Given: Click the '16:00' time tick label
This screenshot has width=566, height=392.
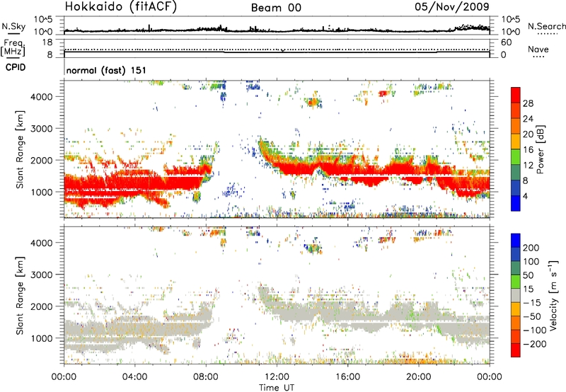Looking at the screenshot, I should (x=347, y=377).
